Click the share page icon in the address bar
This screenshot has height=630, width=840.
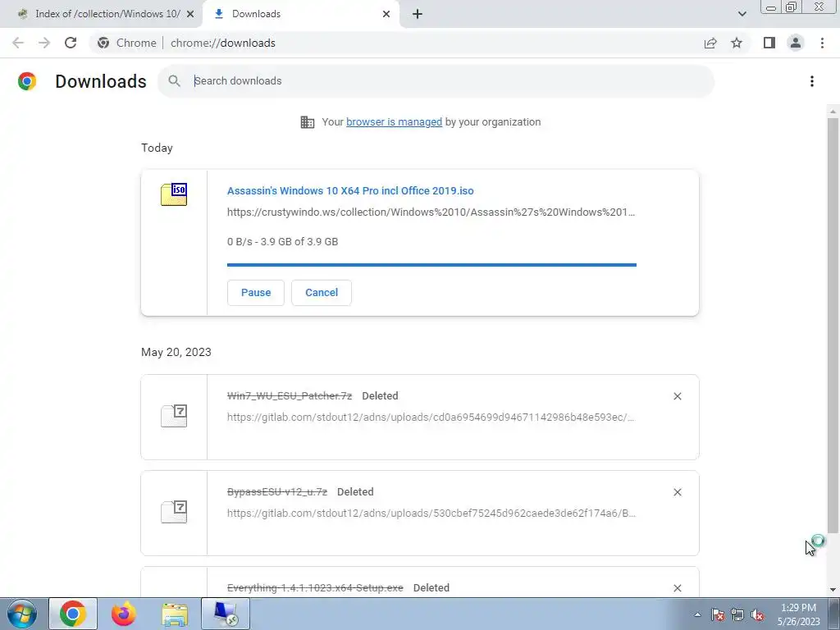[x=710, y=43]
